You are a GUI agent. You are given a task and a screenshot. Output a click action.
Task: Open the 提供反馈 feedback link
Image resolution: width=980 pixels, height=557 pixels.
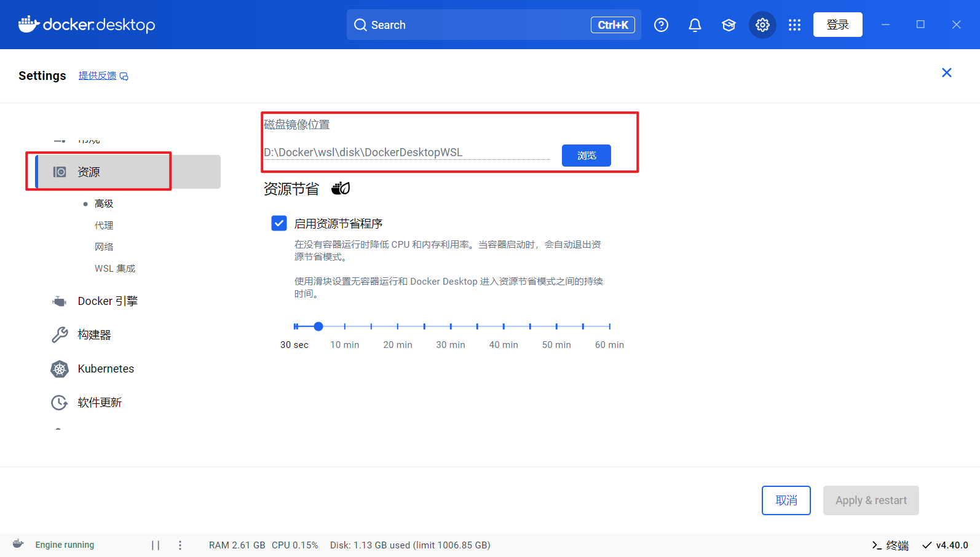tap(103, 76)
